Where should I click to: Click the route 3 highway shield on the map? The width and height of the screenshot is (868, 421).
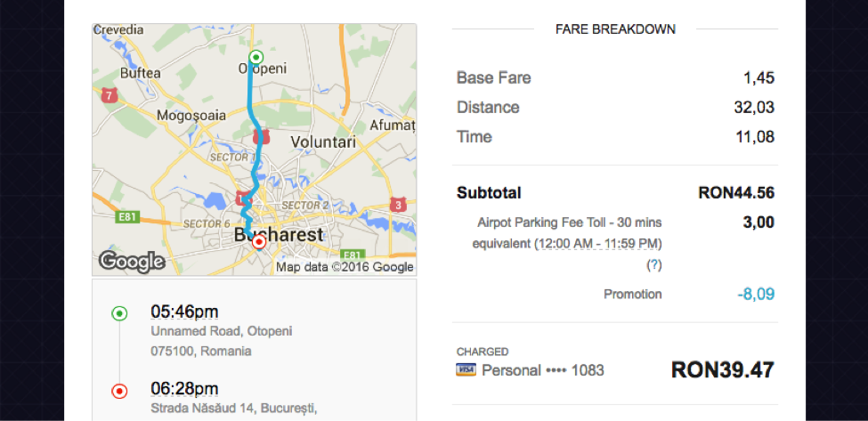[398, 205]
